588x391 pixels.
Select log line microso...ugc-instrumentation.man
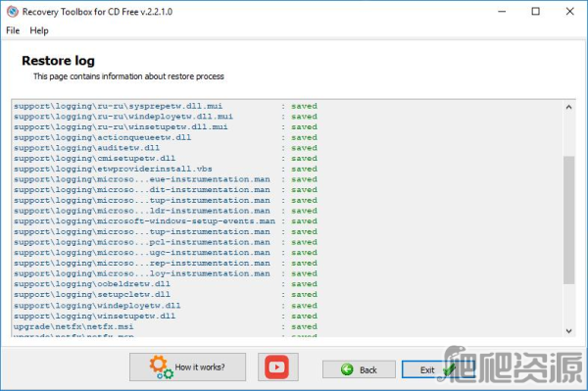[x=166, y=253]
